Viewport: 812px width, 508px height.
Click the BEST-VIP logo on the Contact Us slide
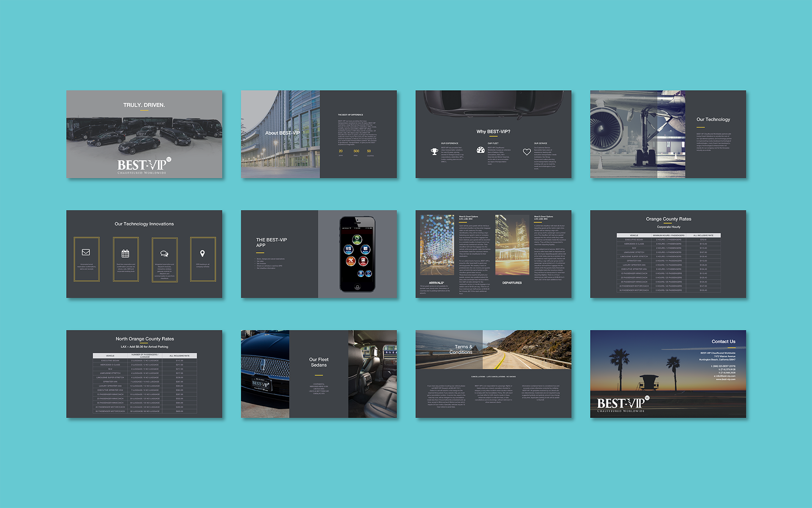pos(623,404)
